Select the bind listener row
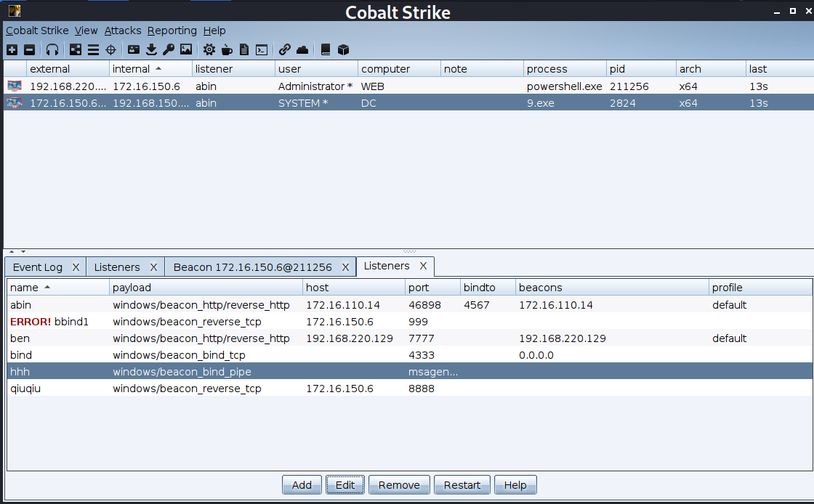 click(410, 355)
